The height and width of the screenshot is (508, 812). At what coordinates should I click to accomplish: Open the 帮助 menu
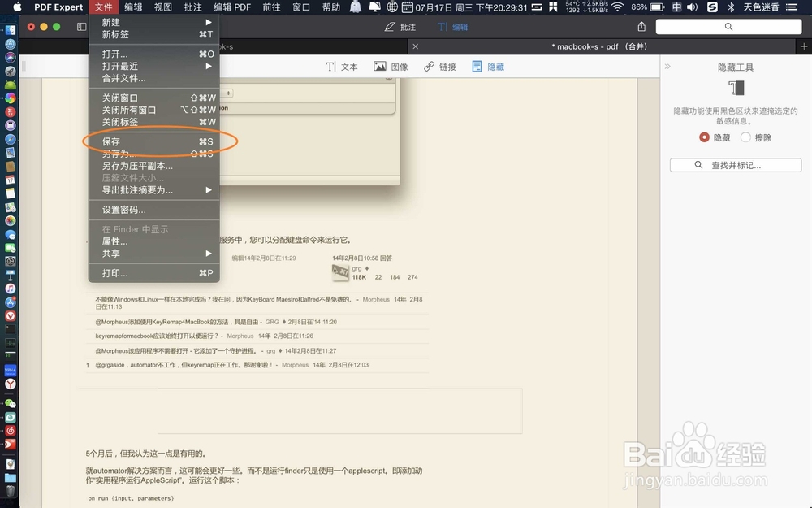pyautogui.click(x=331, y=7)
